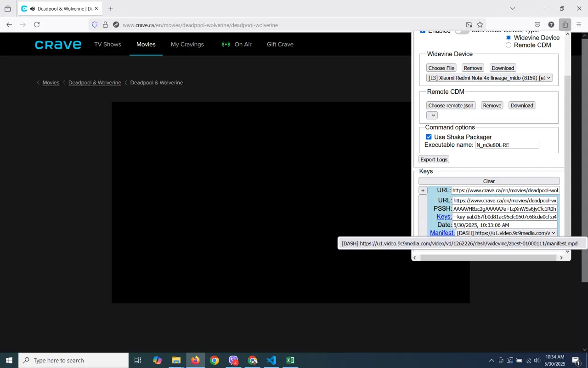Open the Viber taskbar icon

[x=233, y=360]
